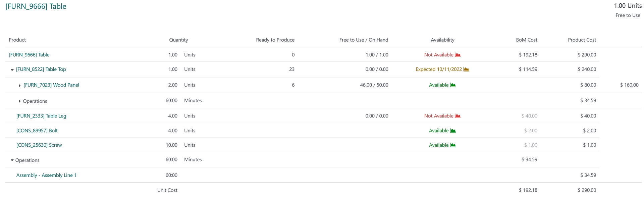Open the [FURN_9666] Table title link
Screen dimensions: 644x202
tap(36, 6)
